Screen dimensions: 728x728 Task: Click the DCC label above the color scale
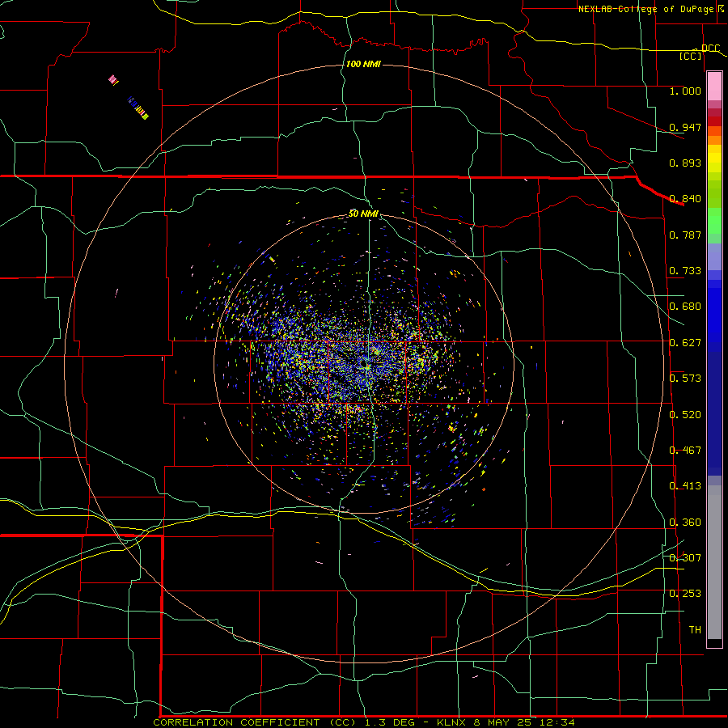(x=710, y=48)
